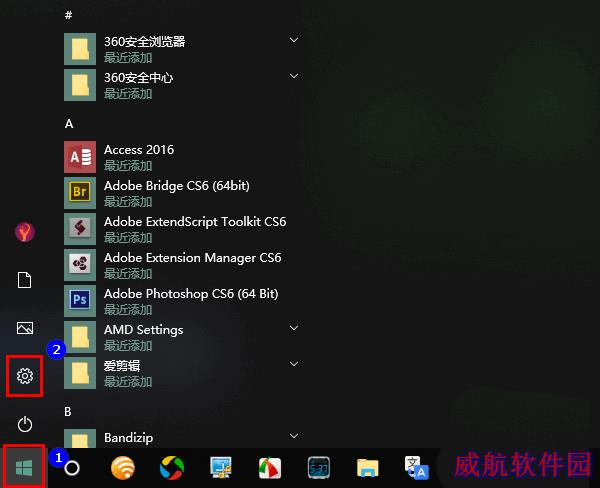Viewport: 600px width, 488px height.
Task: Open the red-green feather taskbar icon
Action: pyautogui.click(x=270, y=468)
